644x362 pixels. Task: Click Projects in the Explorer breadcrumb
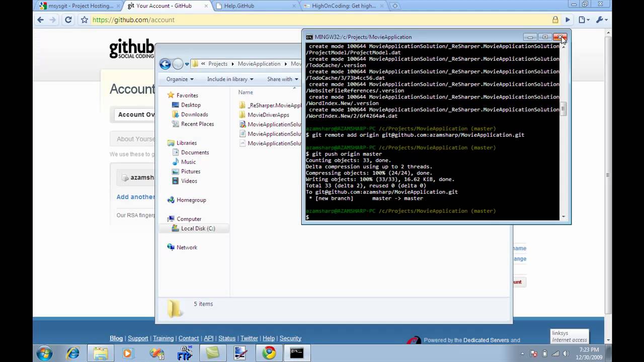tap(218, 64)
